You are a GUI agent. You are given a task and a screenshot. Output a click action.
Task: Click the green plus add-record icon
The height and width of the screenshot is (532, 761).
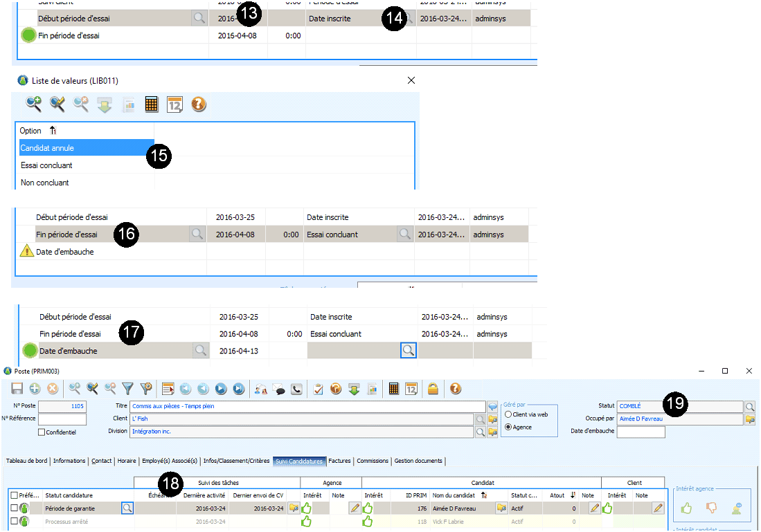tap(35, 389)
